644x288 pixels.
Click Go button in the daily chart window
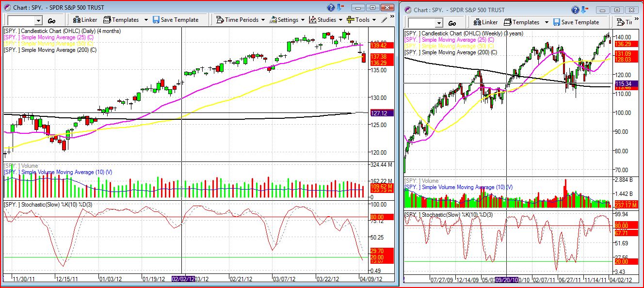pos(51,20)
